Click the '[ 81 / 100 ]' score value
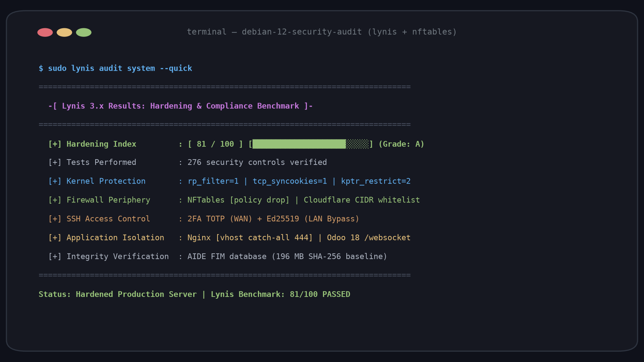The height and width of the screenshot is (362, 644). click(x=215, y=144)
